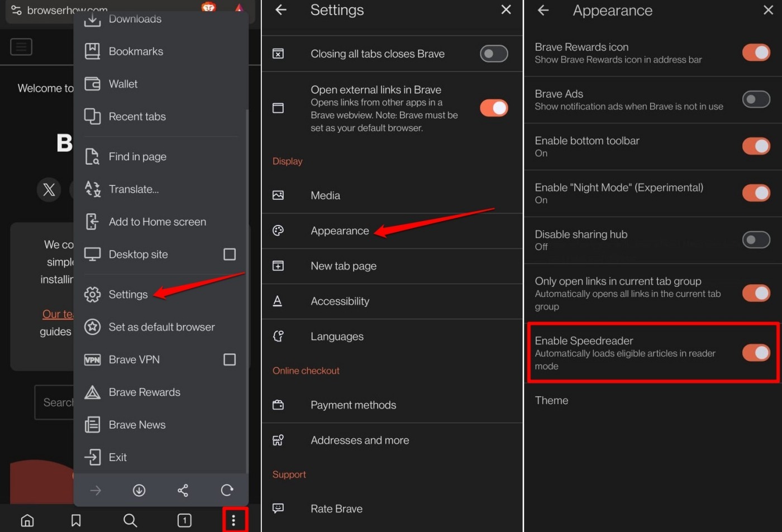The width and height of the screenshot is (782, 532).
Task: Click the share icon in menu
Action: tap(183, 490)
